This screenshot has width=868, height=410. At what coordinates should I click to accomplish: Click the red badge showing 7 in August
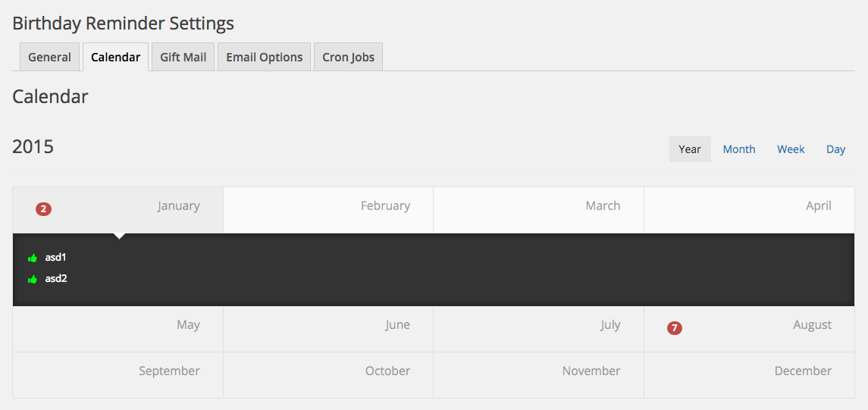pos(675,328)
